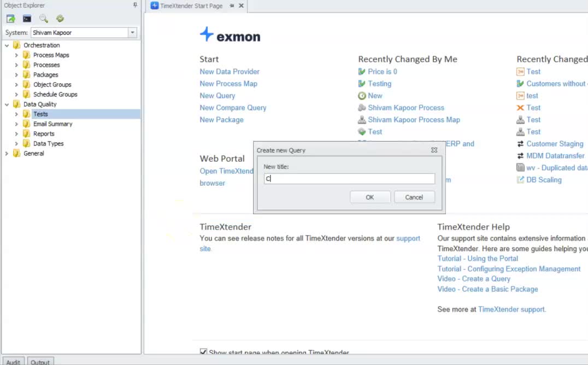Expand the Email Summary node
Screen dimensions: 588x365
click(x=16, y=124)
